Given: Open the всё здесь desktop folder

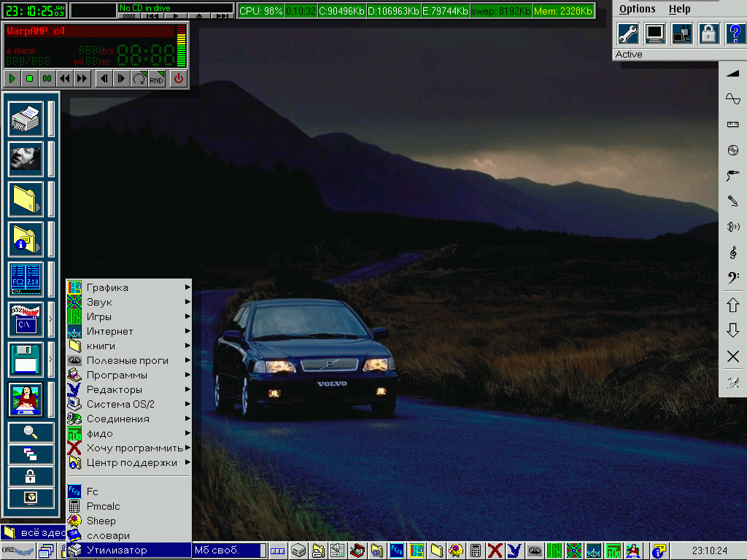Looking at the screenshot, I should 34,532.
